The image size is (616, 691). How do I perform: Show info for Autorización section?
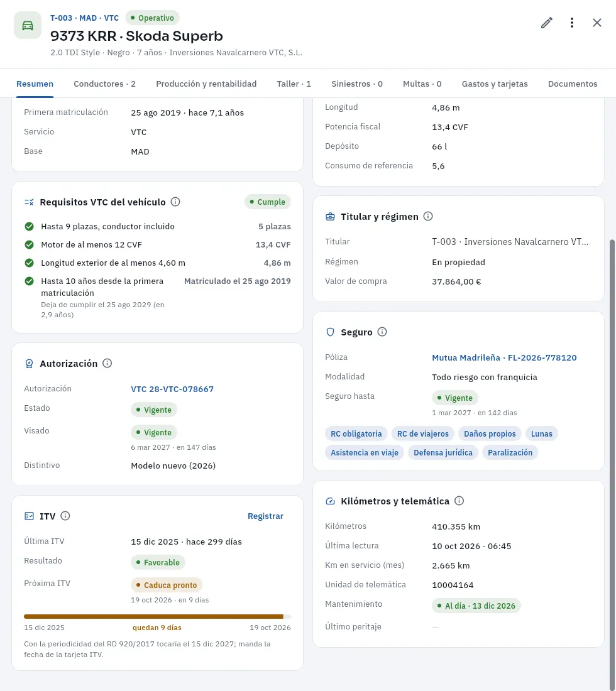click(107, 363)
